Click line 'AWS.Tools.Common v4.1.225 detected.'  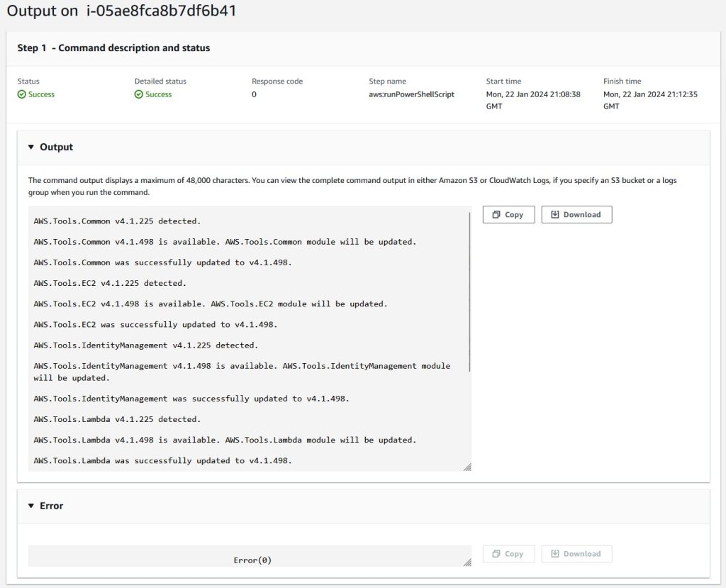pos(117,221)
